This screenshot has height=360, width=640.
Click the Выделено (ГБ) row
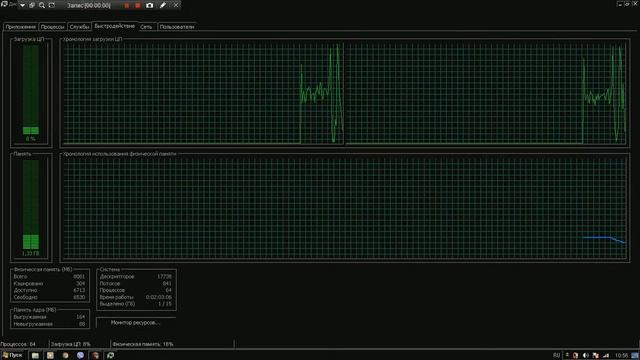[136, 304]
